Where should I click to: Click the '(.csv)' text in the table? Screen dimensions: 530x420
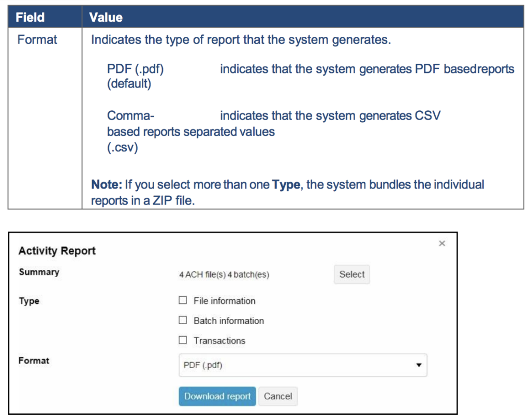[x=123, y=148]
